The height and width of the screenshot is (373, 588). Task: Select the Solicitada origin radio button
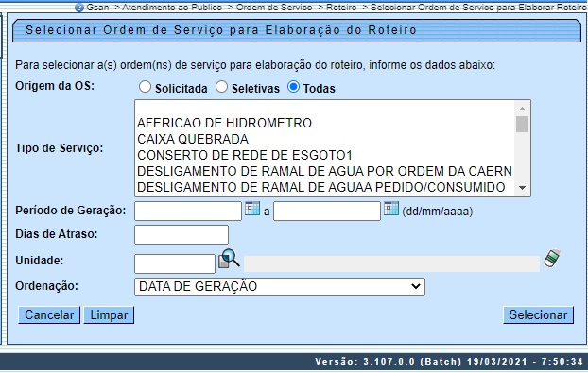[x=145, y=87]
